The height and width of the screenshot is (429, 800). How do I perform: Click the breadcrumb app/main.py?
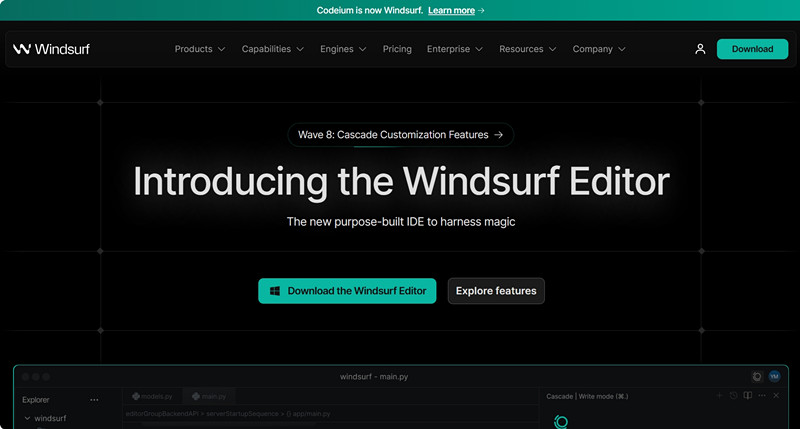[308, 414]
